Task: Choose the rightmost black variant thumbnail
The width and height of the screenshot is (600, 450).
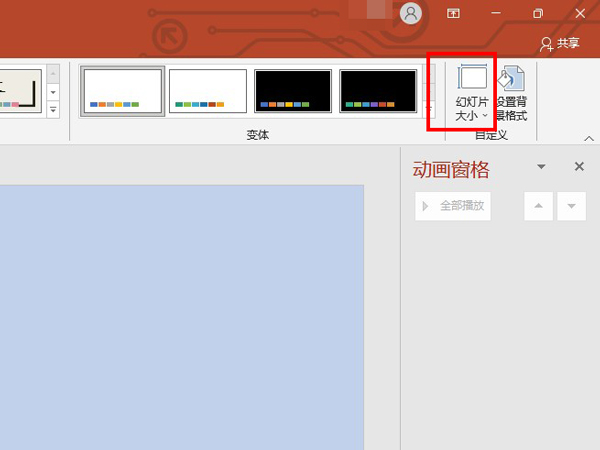Action: (378, 91)
